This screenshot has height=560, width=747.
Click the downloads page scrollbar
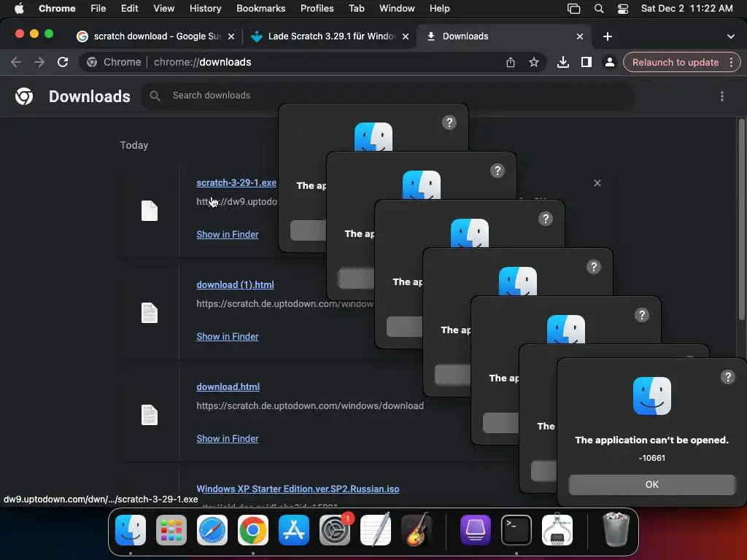[741, 219]
